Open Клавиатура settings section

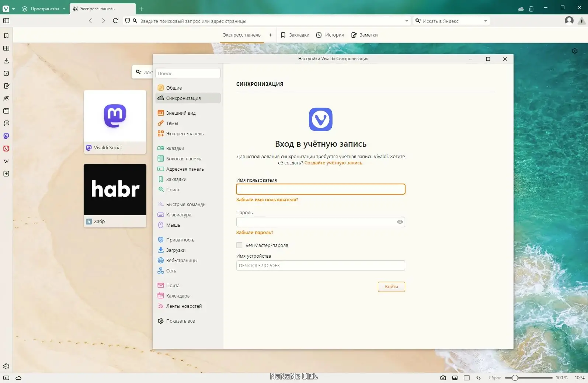188,215
